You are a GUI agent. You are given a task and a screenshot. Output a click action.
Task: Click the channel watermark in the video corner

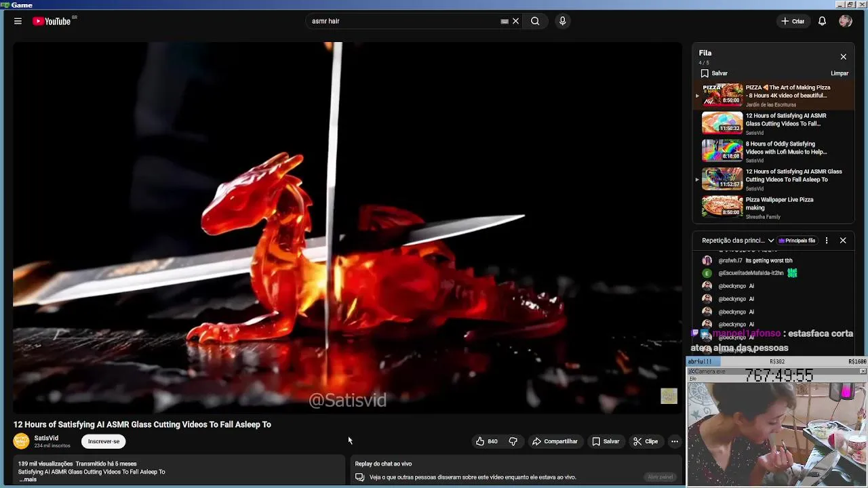point(669,396)
